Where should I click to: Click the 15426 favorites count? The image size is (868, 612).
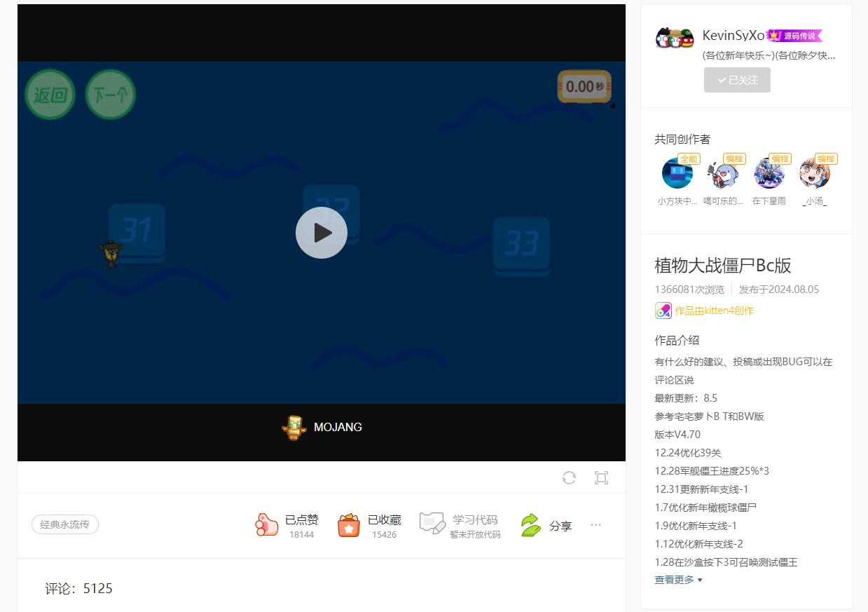[384, 534]
